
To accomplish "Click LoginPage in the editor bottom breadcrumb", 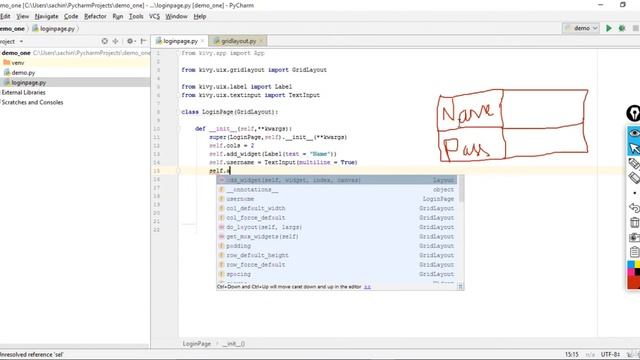I will [x=196, y=344].
